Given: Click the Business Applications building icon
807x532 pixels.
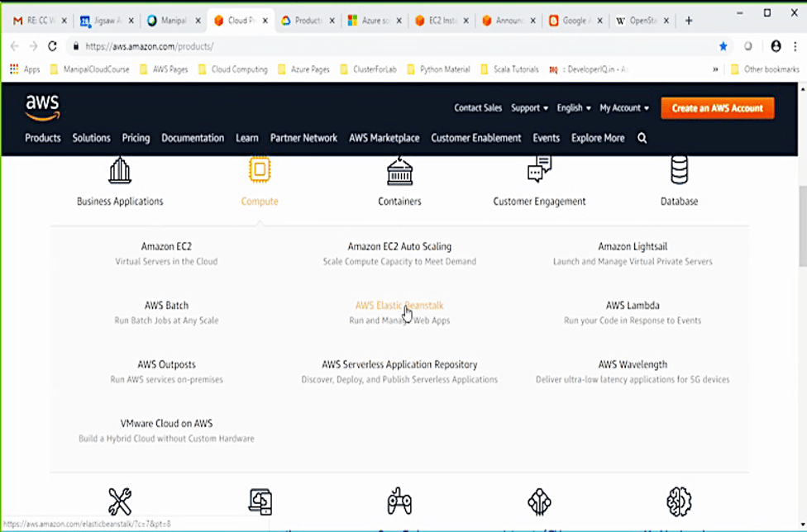Looking at the screenshot, I should (x=120, y=170).
